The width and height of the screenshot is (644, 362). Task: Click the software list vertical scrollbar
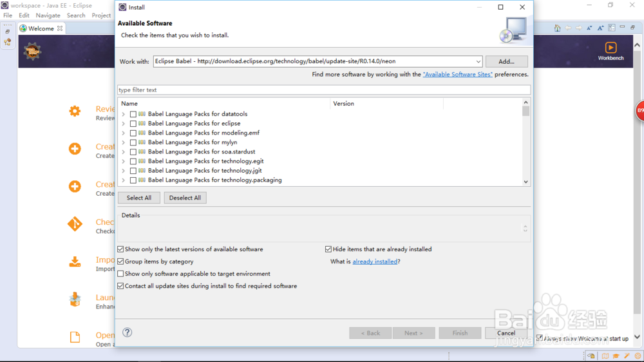(526, 142)
